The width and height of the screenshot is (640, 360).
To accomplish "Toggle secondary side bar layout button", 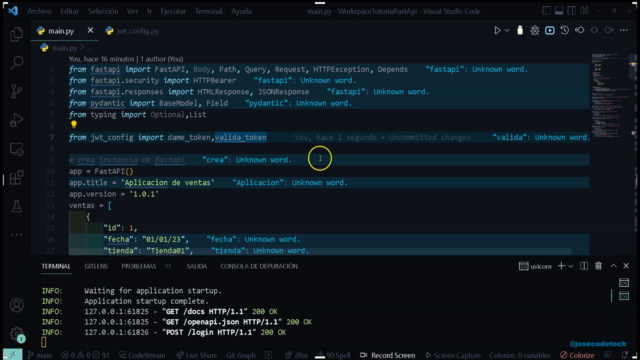I will [x=572, y=11].
